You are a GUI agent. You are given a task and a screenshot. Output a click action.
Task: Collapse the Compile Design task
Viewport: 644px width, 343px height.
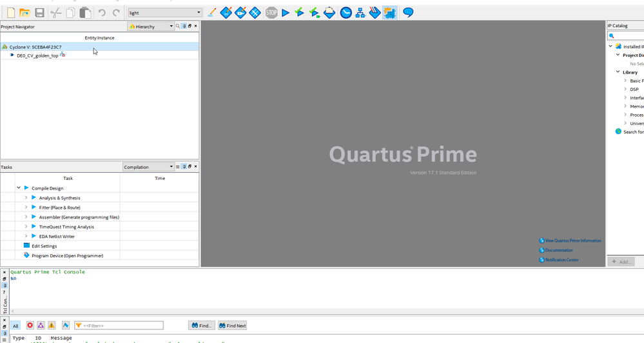19,188
